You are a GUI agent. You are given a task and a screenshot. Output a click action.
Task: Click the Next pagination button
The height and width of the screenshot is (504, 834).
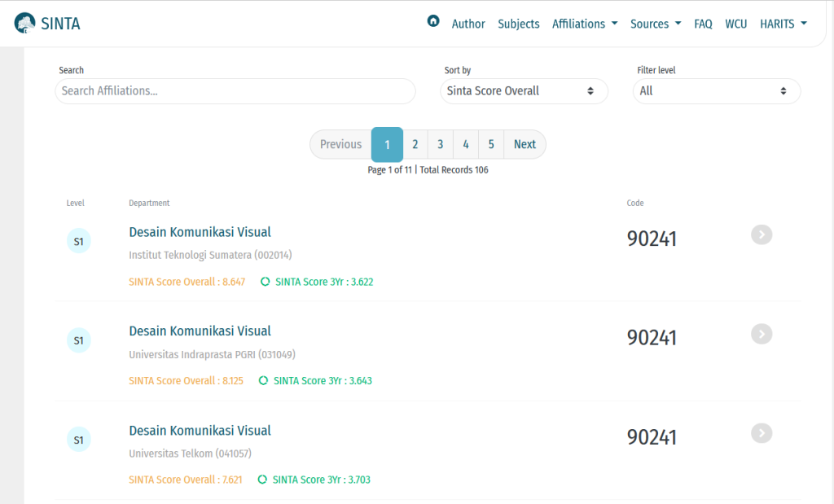525,144
